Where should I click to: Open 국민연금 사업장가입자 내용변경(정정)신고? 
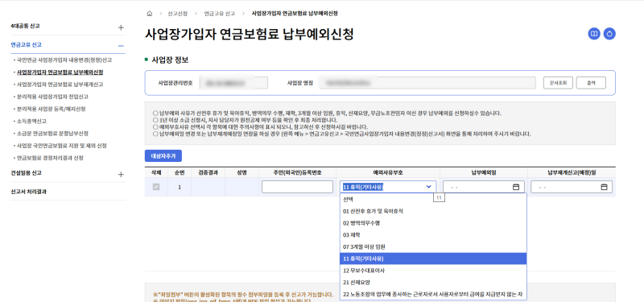64,60
